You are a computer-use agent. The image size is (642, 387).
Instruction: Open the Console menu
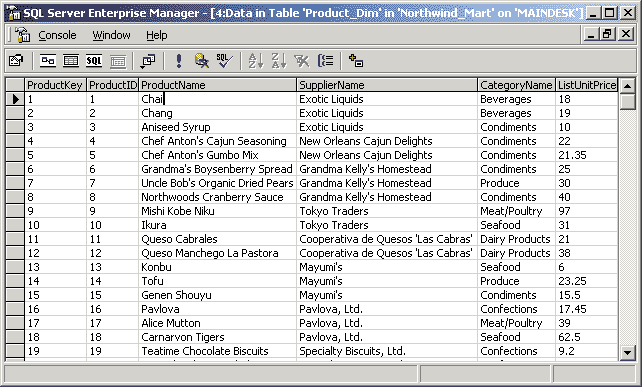(57, 35)
